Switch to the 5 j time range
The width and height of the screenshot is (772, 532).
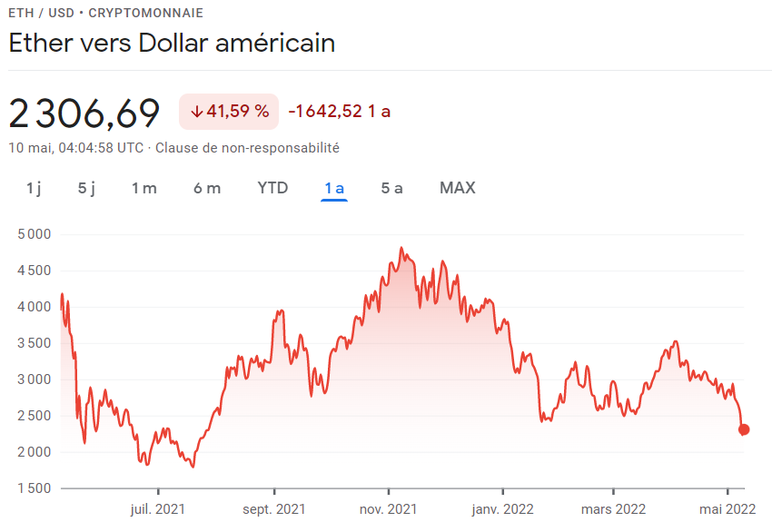pos(86,188)
